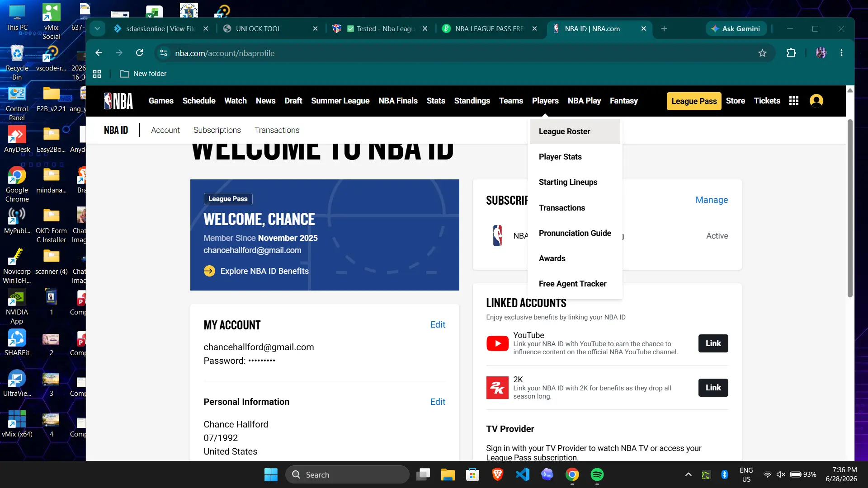Link the 2K account
The height and width of the screenshot is (488, 868).
pos(713,388)
